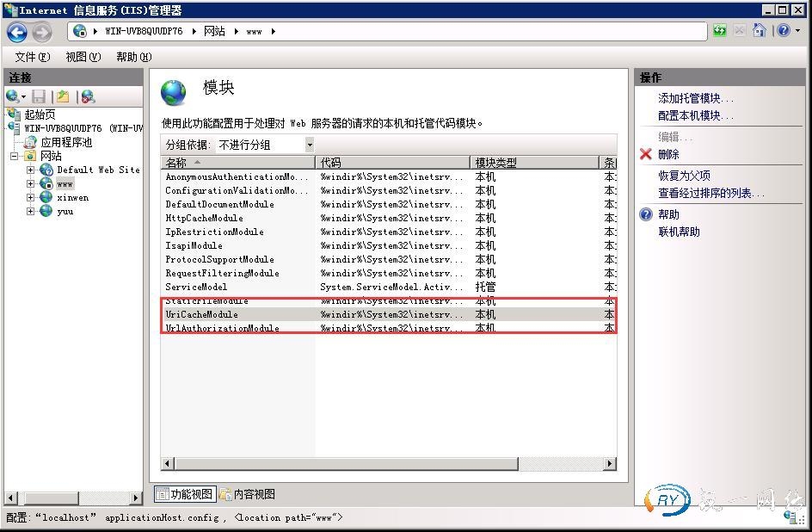The image size is (812, 532).
Task: Click the Save icon in Connections toolbar
Action: click(39, 97)
